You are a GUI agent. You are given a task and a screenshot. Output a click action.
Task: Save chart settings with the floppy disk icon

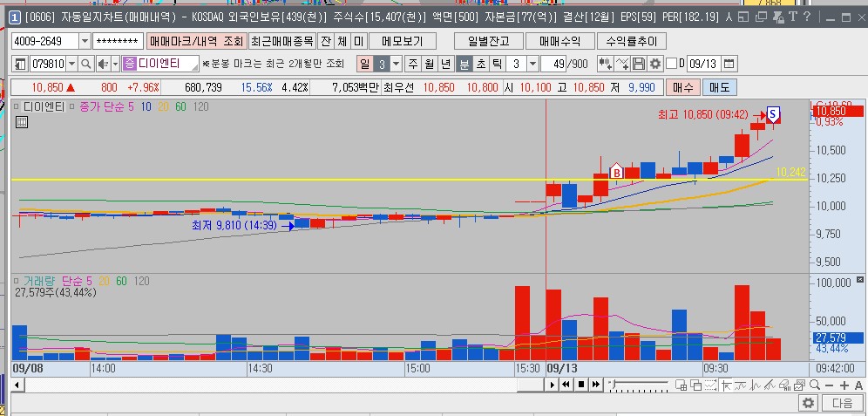[x=639, y=64]
